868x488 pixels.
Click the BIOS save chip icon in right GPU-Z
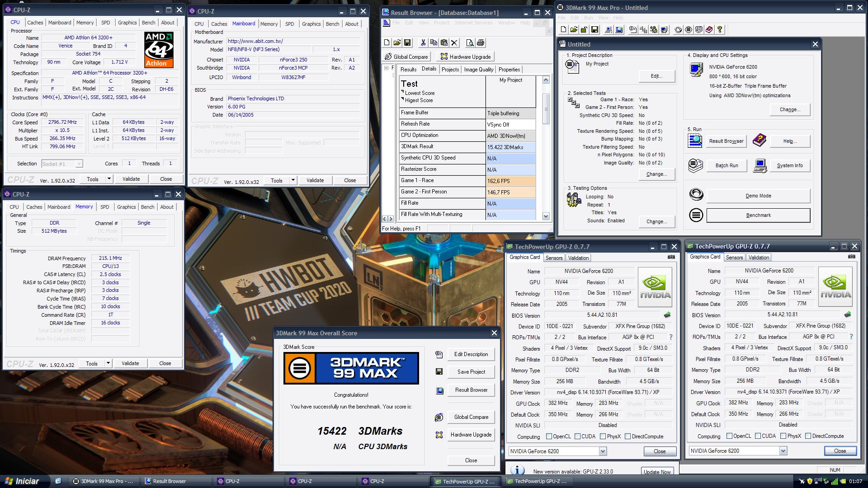point(847,314)
